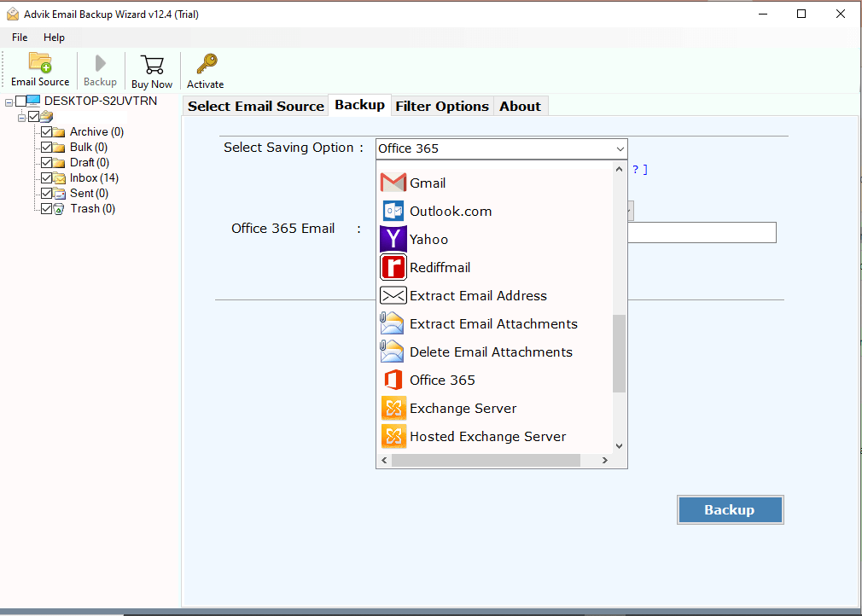
Task: Click the Archive folder icon
Action: [59, 132]
